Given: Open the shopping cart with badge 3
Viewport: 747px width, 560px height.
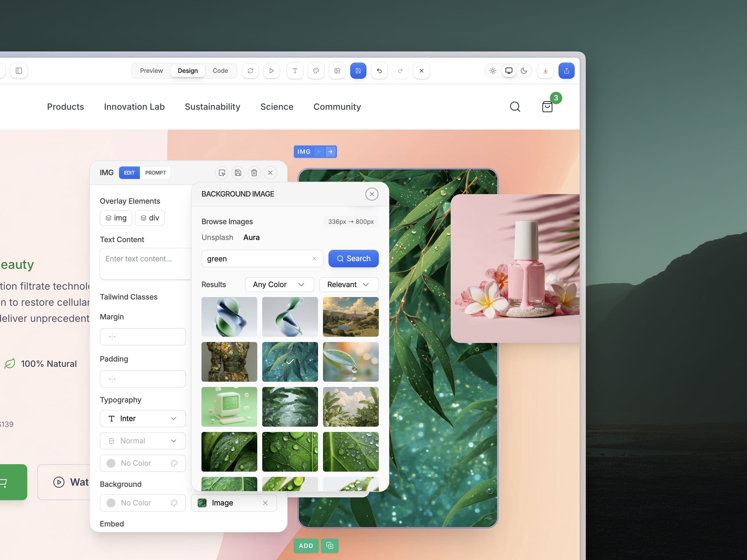Looking at the screenshot, I should click(547, 107).
